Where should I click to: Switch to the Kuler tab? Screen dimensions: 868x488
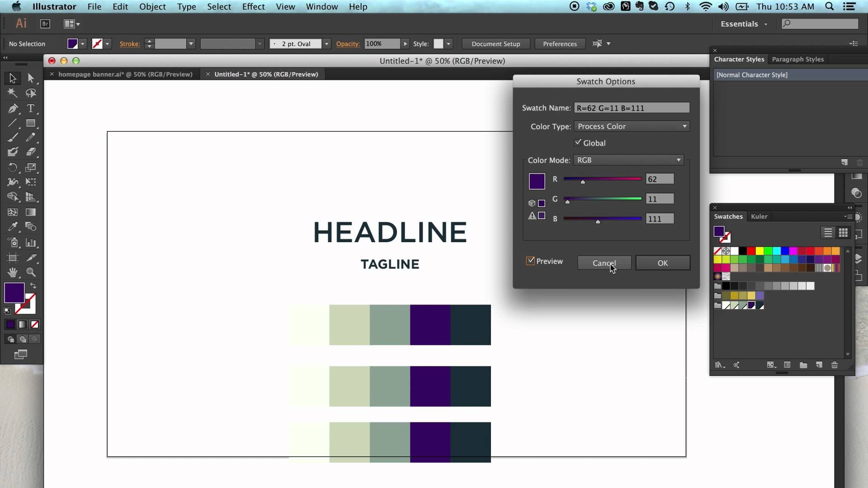(759, 216)
